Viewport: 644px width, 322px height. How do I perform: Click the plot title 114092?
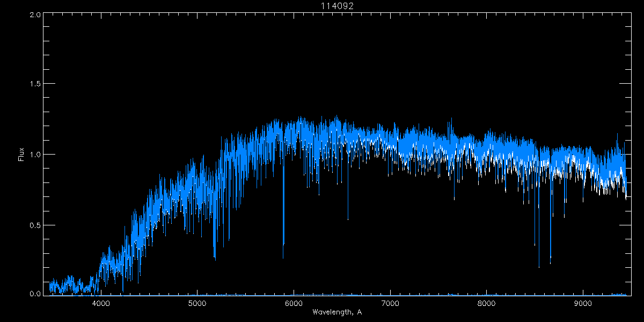pyautogui.click(x=336, y=5)
